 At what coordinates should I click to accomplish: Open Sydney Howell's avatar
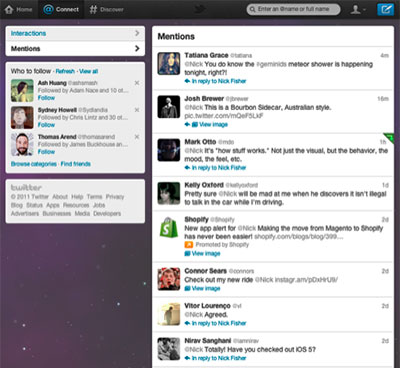tap(22, 117)
